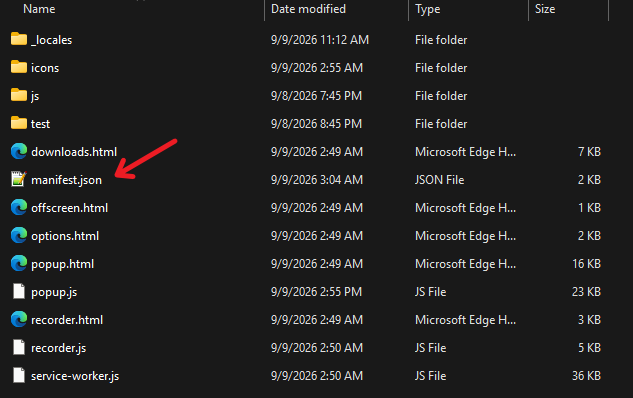This screenshot has width=633, height=398.
Task: Select the icons folder name
Action: (x=45, y=68)
